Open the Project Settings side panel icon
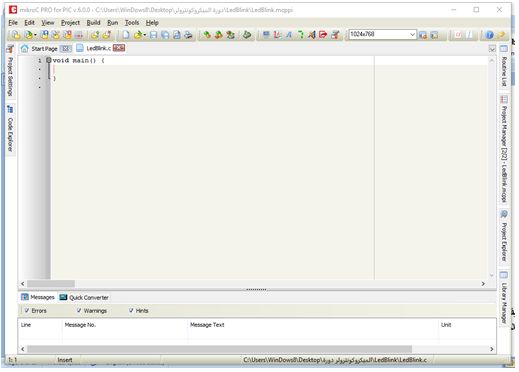Viewport: 519px width, 372px height. (10, 49)
